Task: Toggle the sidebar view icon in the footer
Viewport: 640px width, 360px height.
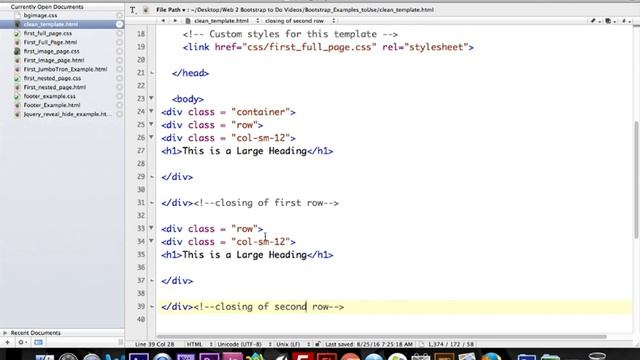Action: 38,342
